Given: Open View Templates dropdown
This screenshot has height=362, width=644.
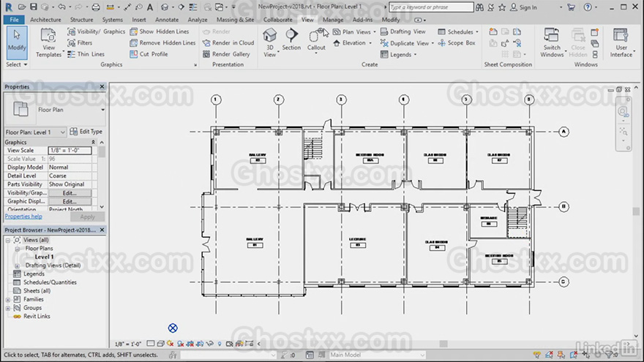Looking at the screenshot, I should (48, 42).
